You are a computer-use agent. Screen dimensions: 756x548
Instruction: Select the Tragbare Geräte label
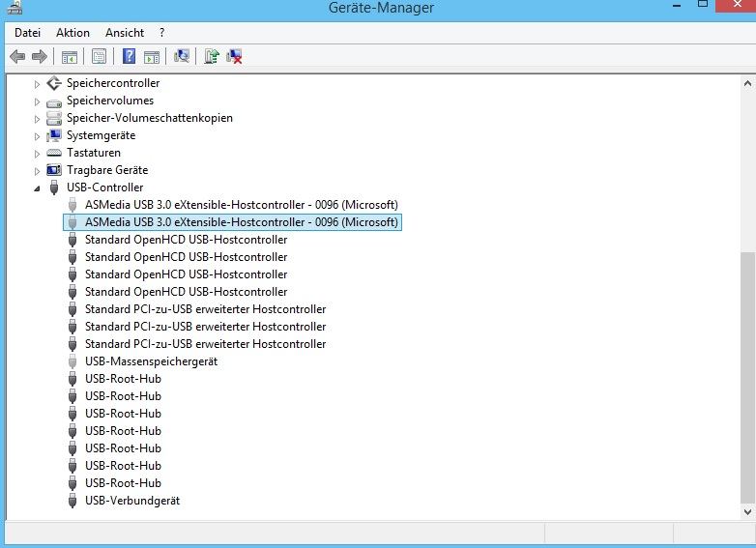point(107,170)
